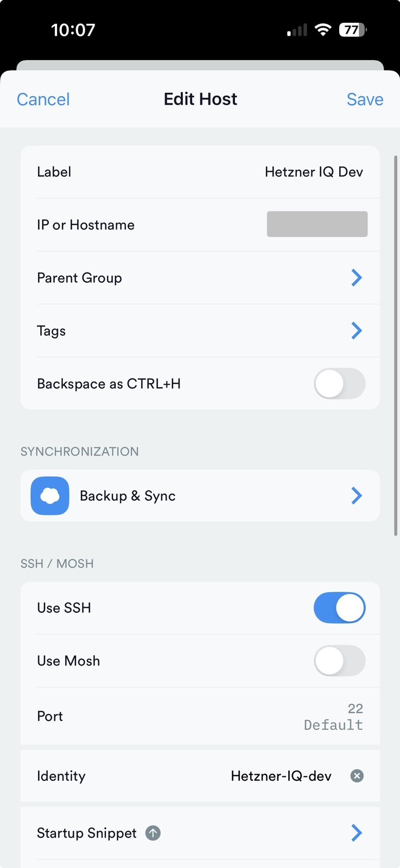Clear the Hetzner-IQ-dev identity with the x icon

(357, 776)
